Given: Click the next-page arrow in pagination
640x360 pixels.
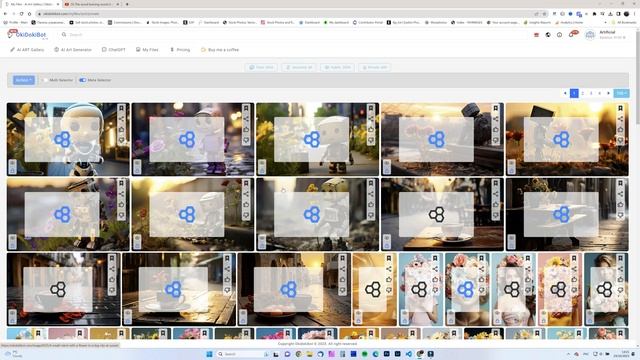Looking at the screenshot, I should point(608,93).
